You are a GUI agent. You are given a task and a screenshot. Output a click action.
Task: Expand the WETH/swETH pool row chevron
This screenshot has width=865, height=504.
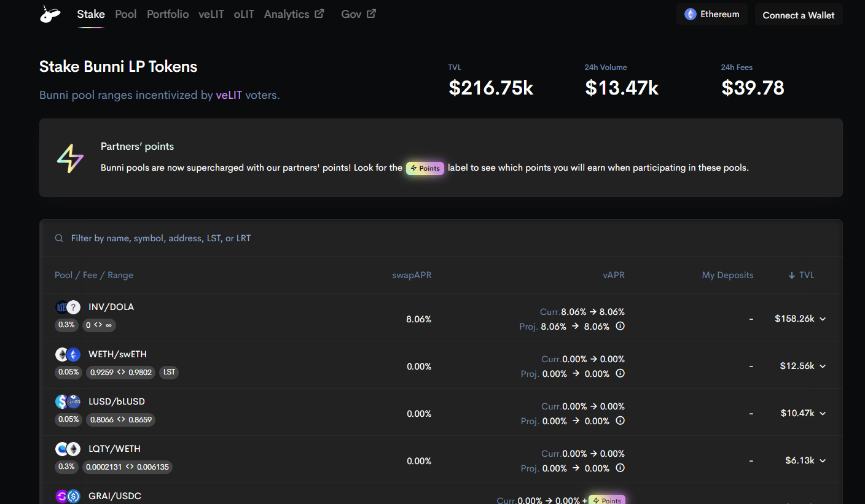(823, 366)
